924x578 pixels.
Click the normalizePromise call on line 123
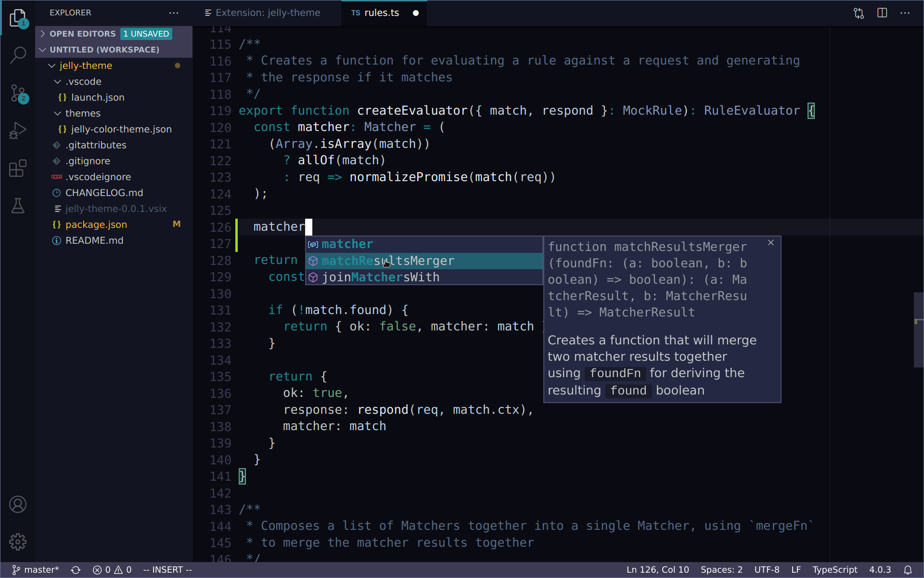pos(409,177)
